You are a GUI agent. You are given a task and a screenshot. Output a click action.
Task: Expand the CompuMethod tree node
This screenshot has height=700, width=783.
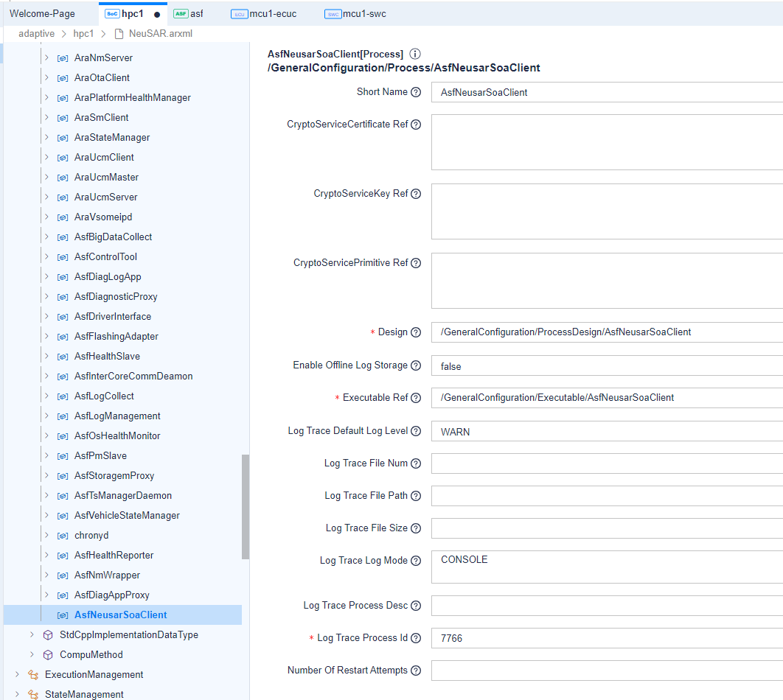(32, 655)
